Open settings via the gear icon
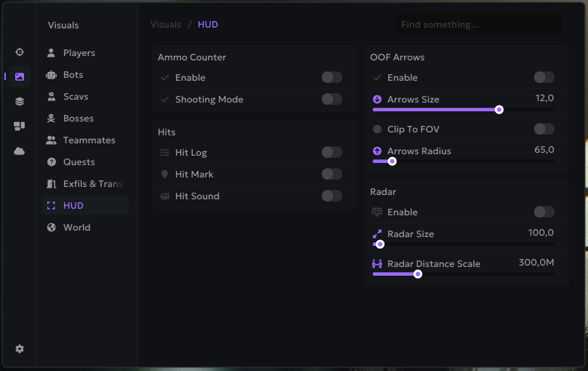 coord(20,349)
